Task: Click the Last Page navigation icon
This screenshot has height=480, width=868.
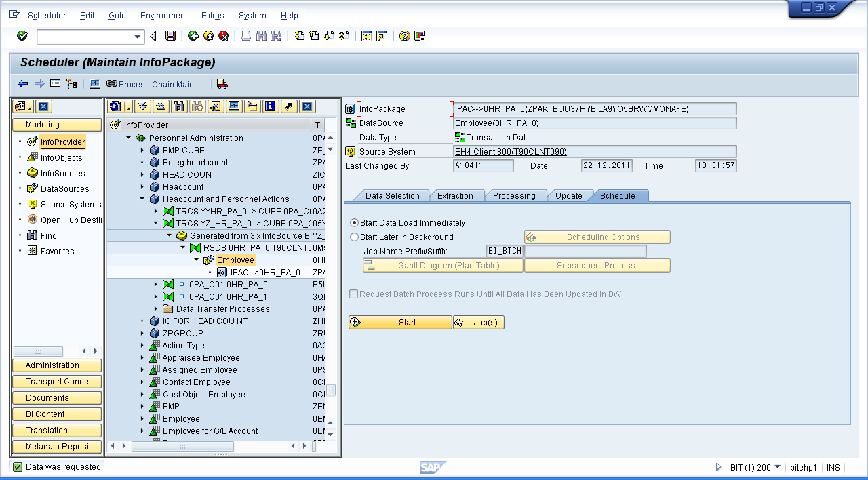Action: [344, 36]
